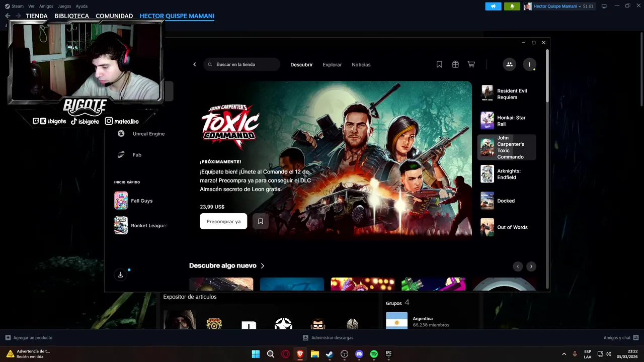Open Steam announcements megaphone button
The height and width of the screenshot is (362, 644).
493,6
